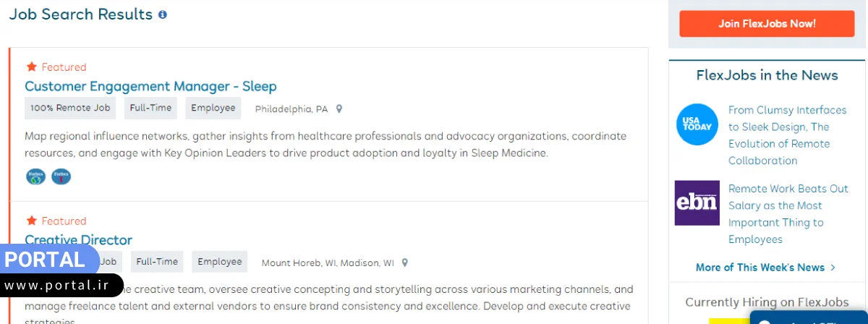The height and width of the screenshot is (324, 868).
Task: Click the Employee tag on Creative Director
Action: click(220, 262)
